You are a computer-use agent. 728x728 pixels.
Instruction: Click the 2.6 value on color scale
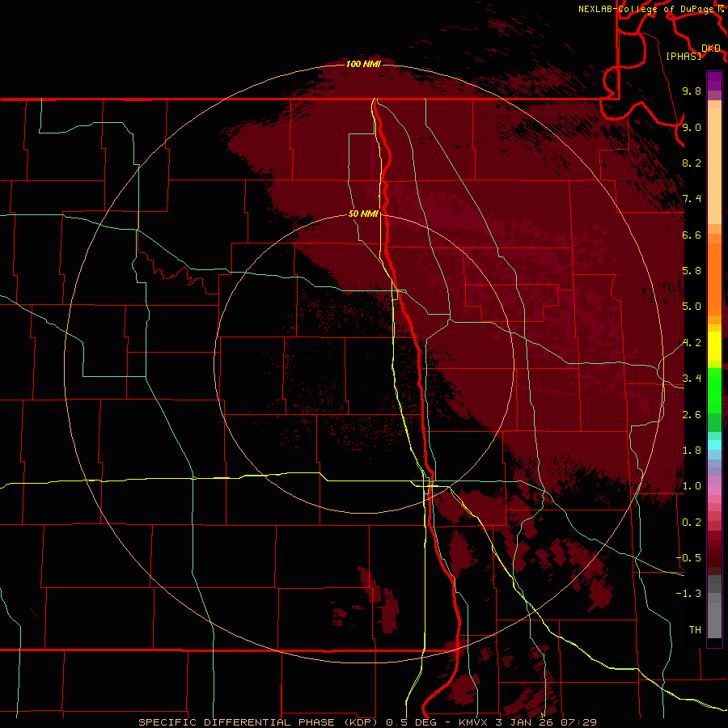click(x=692, y=415)
